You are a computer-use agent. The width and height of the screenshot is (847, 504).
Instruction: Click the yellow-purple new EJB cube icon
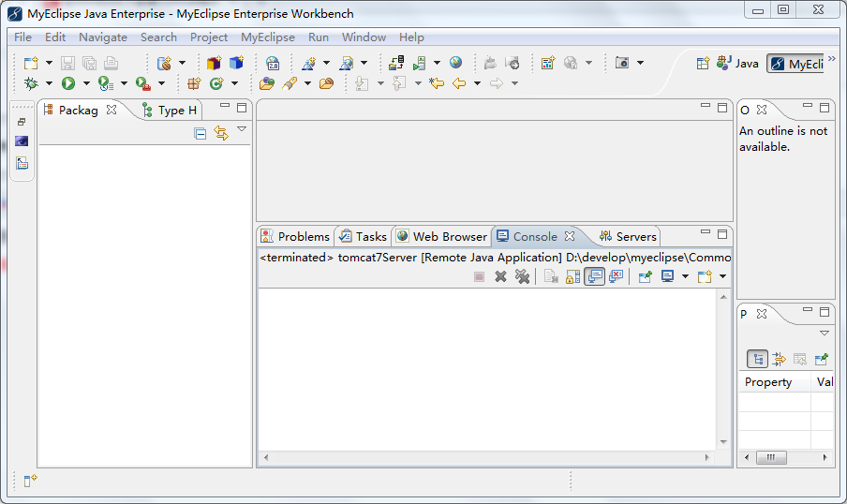pyautogui.click(x=214, y=63)
